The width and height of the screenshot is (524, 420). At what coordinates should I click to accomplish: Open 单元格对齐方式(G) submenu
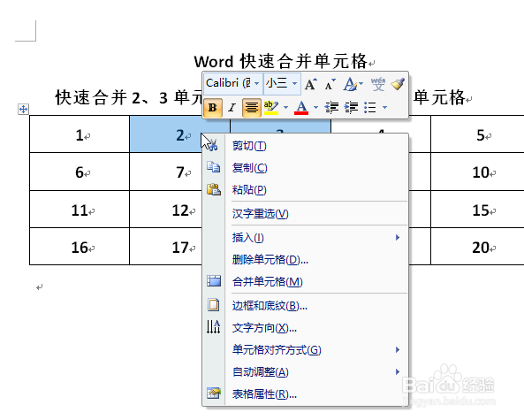(305, 350)
